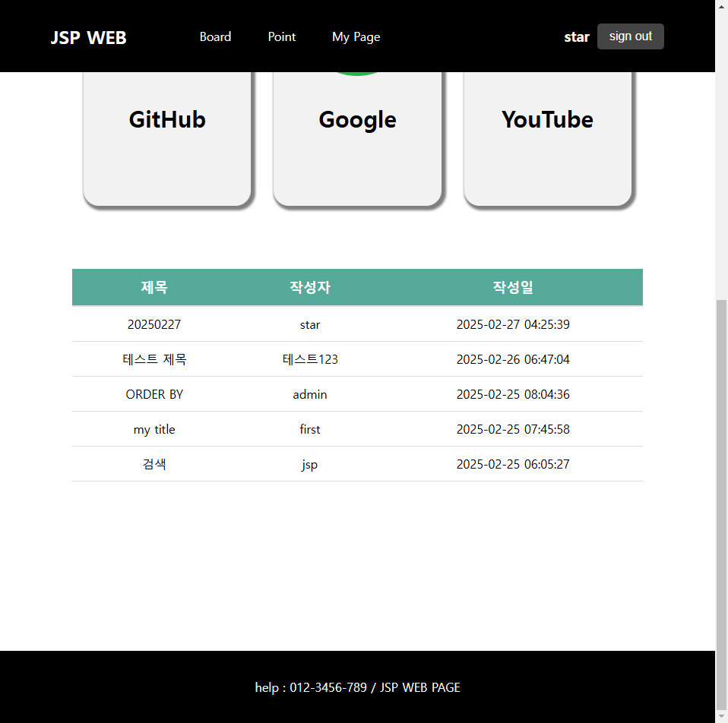
Task: Open the Point menu item
Action: pos(281,36)
